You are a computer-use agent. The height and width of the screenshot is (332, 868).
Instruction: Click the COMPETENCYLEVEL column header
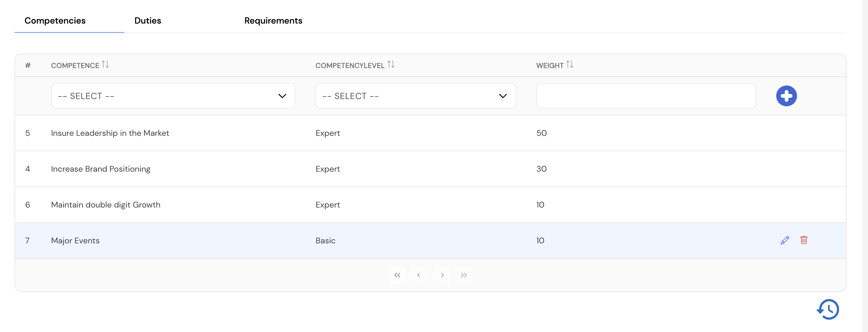pyautogui.click(x=350, y=65)
